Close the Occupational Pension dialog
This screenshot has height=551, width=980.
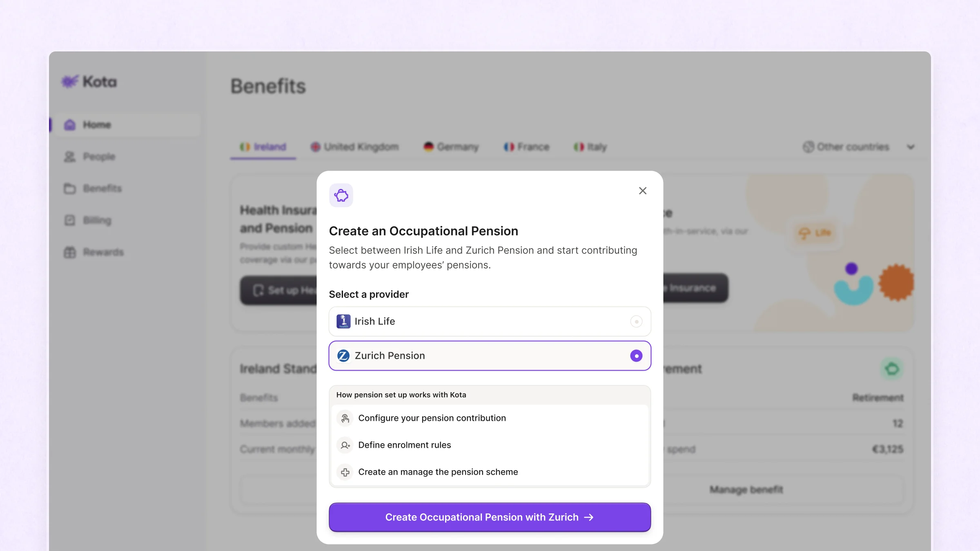(643, 191)
